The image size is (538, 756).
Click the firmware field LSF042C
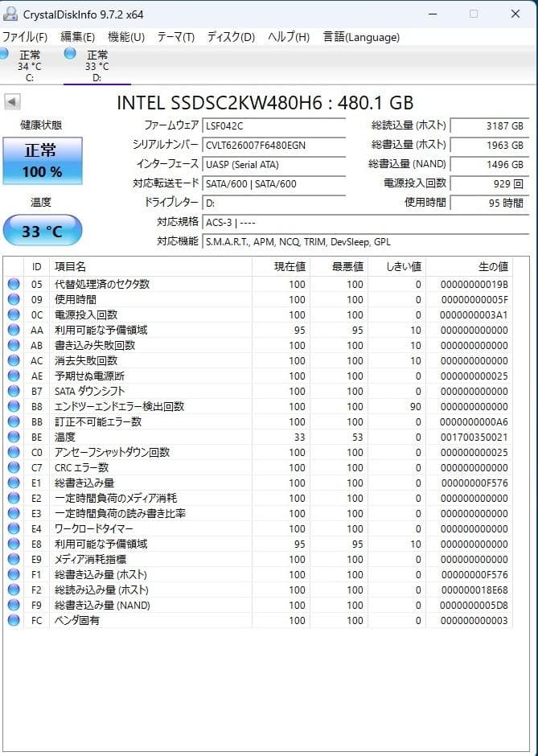273,125
